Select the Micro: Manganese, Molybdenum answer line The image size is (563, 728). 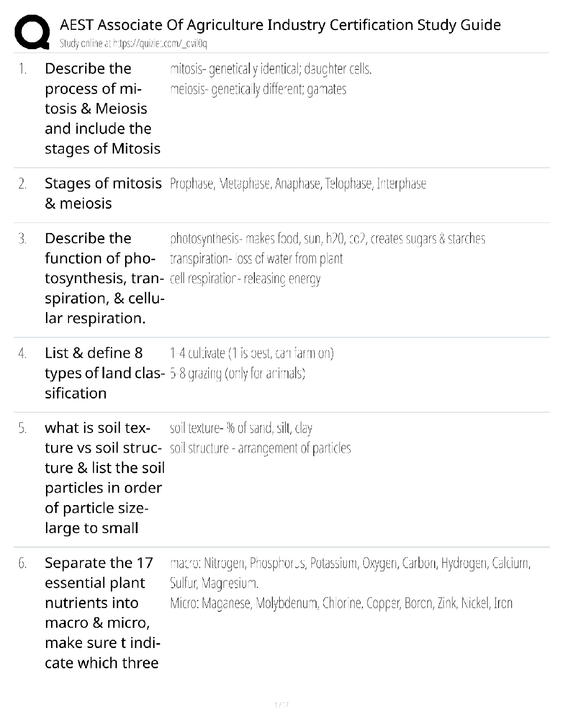(341, 603)
